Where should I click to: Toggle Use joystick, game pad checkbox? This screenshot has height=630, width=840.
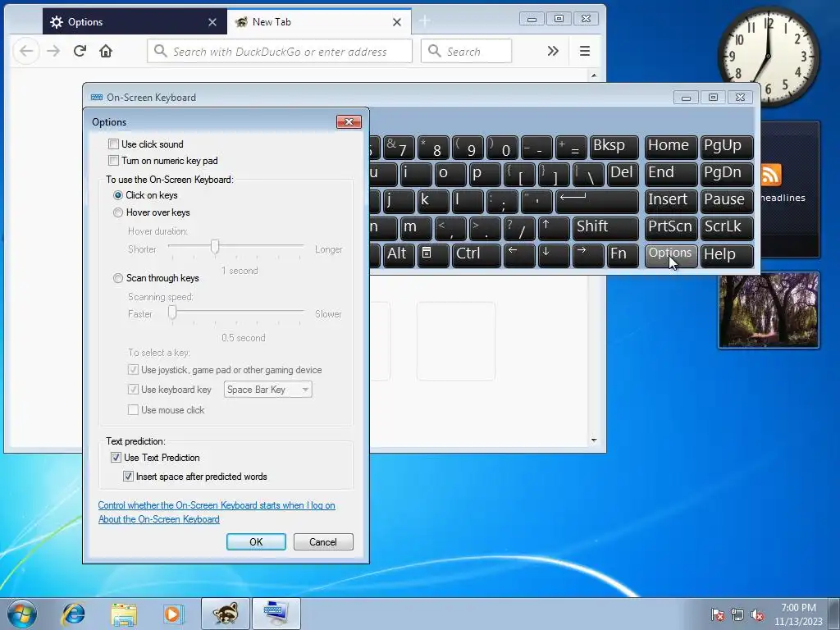[133, 370]
